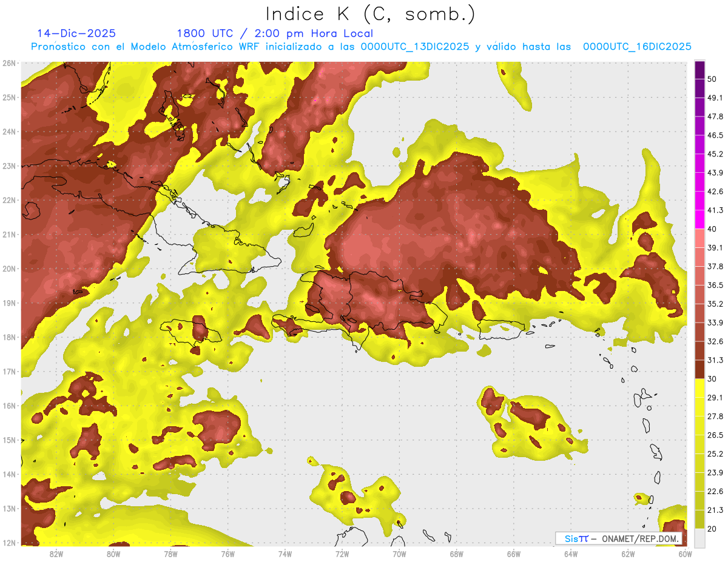Click the colorbar label "23.9"
The image size is (728, 562).
tap(715, 473)
